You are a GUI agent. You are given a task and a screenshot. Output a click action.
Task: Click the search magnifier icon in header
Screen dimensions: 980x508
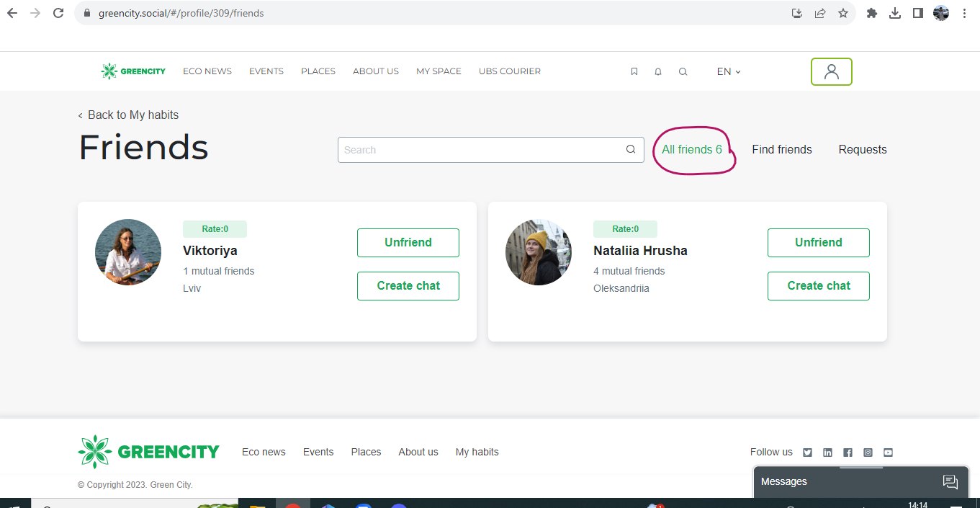coord(683,71)
